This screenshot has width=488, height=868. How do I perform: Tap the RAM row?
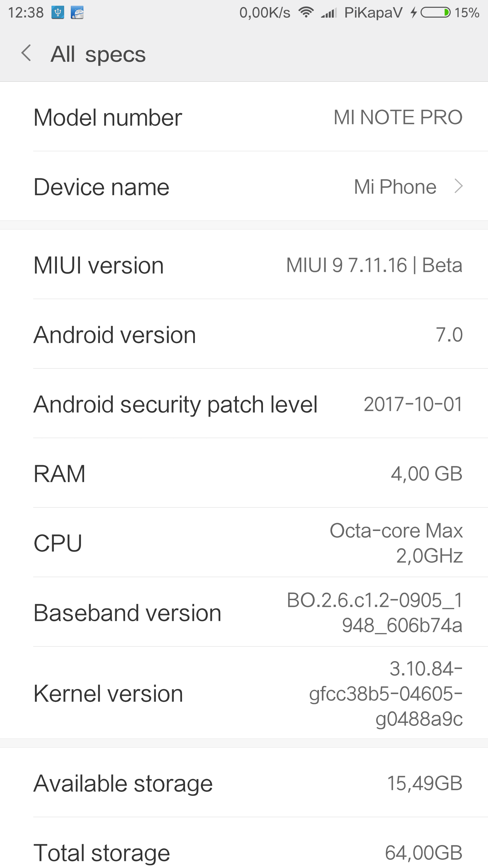tap(244, 473)
